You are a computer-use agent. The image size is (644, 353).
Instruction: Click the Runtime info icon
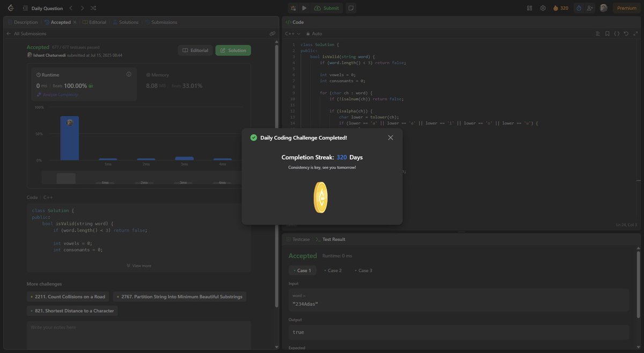(x=129, y=75)
